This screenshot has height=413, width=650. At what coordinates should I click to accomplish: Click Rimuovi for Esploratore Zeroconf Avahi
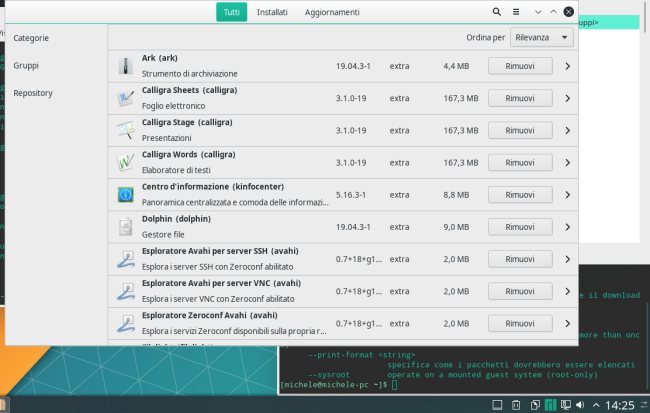coord(520,323)
